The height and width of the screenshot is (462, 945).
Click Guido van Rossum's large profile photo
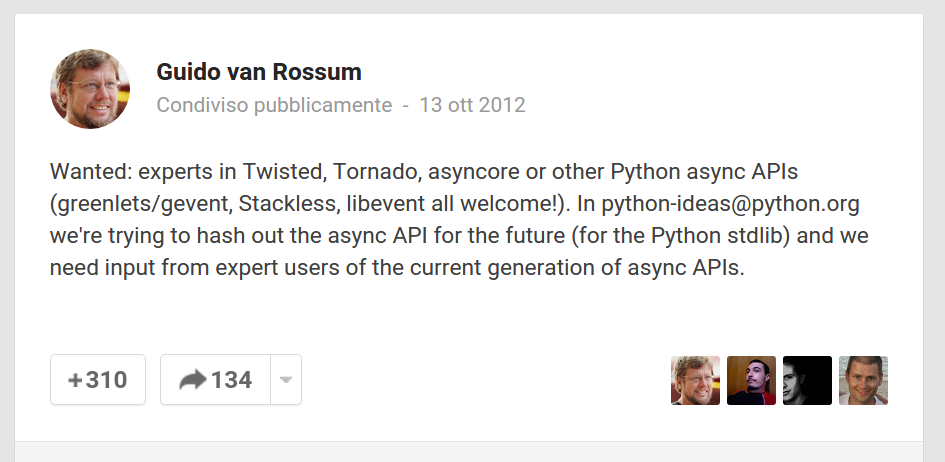click(x=90, y=89)
